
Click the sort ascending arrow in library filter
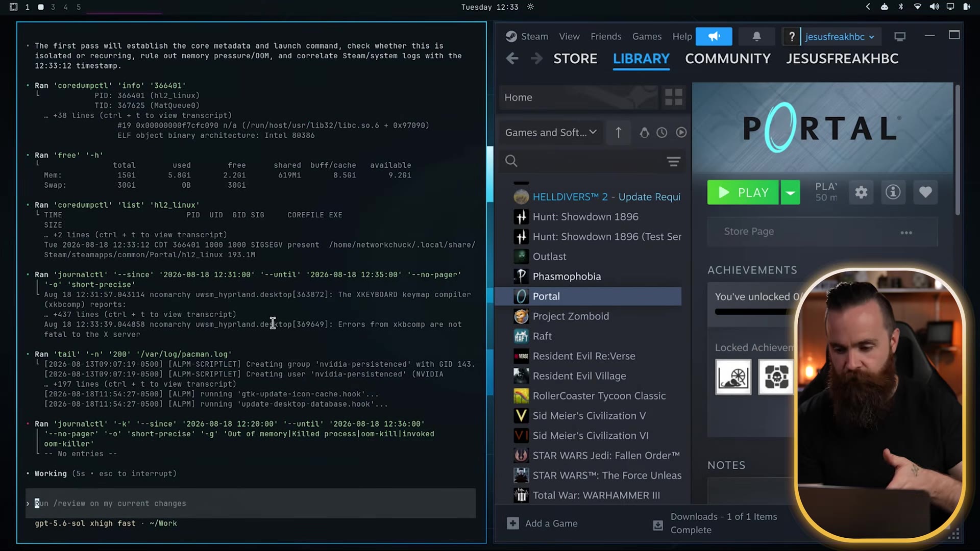[618, 133]
